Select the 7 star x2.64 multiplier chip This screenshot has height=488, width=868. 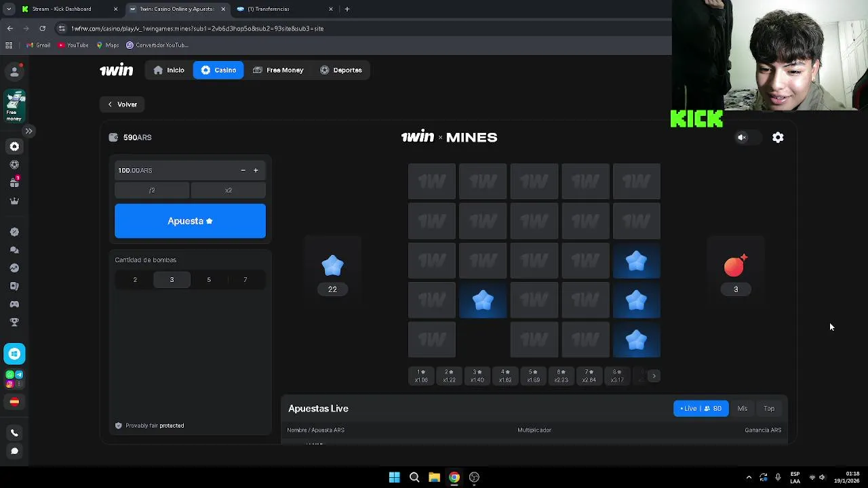[x=589, y=376]
